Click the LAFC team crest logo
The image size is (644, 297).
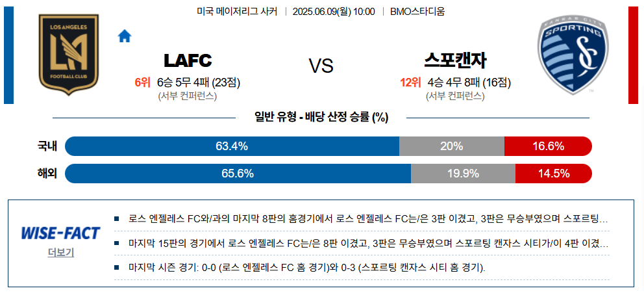pos(68,55)
